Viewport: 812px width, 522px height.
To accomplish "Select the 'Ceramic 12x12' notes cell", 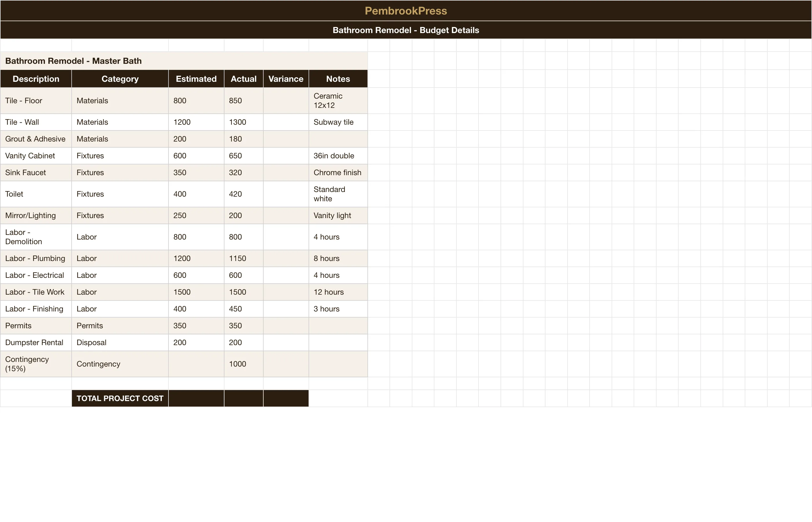I will click(x=338, y=101).
